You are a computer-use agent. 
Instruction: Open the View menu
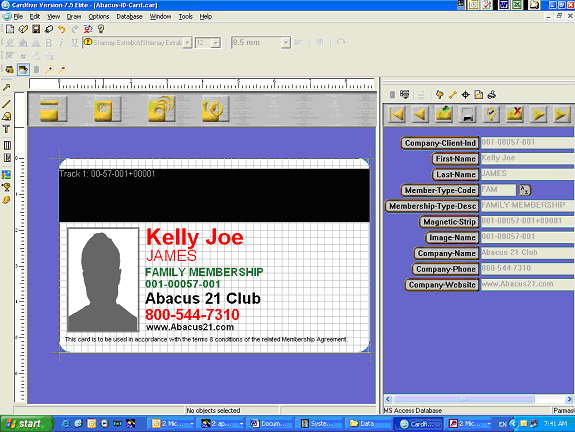click(54, 17)
